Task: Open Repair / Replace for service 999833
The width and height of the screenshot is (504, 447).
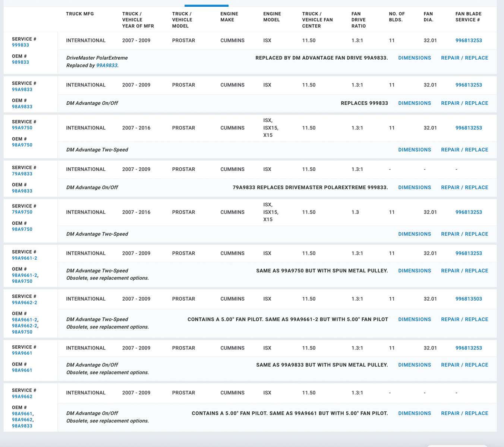Action: (x=464, y=58)
